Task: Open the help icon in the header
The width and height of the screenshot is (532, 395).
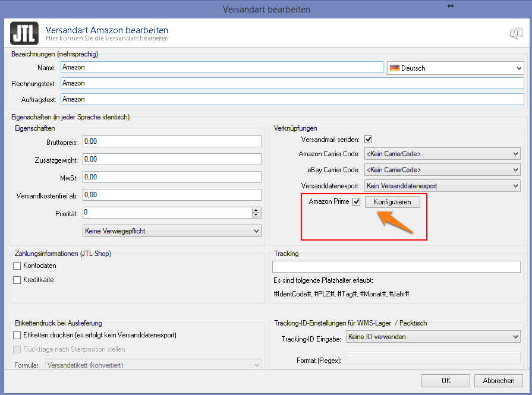Action: tap(515, 33)
